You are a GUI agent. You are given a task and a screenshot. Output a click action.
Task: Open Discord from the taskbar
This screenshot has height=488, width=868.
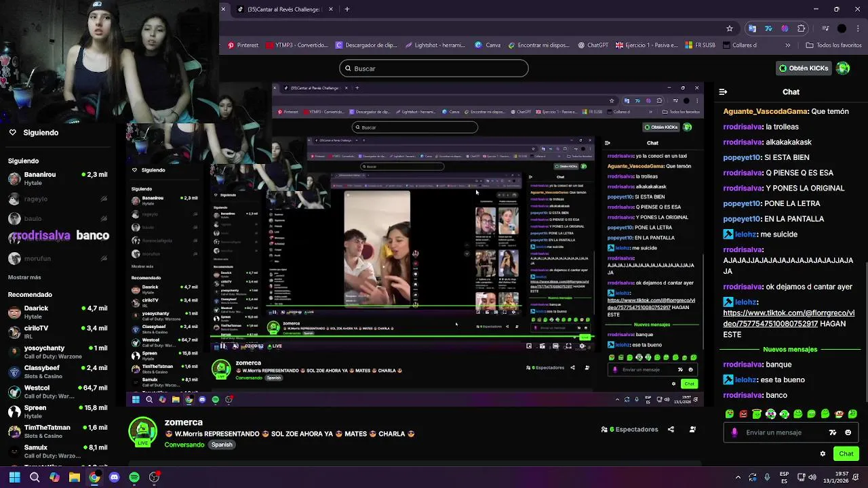[114, 477]
